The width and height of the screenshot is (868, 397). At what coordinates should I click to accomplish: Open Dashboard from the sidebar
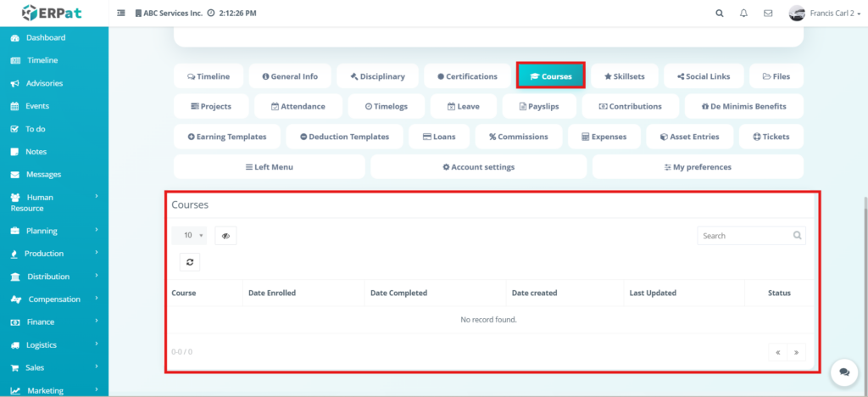[x=45, y=38]
